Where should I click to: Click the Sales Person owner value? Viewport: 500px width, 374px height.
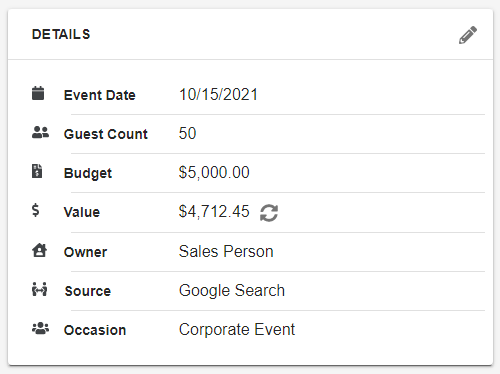(226, 251)
